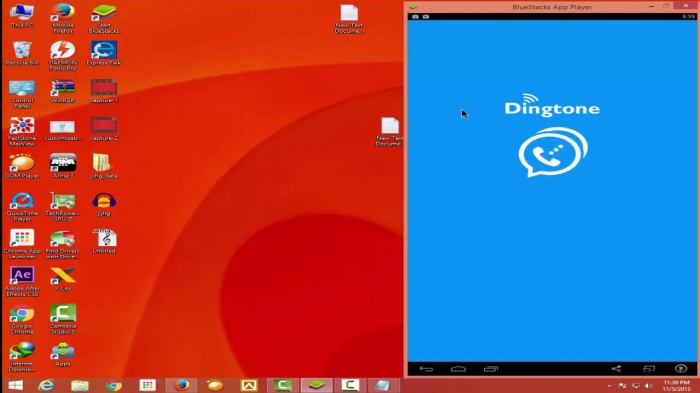Select the TechPowerUp GPU-Z shortcut
This screenshot has height=393, width=700.
[x=62, y=207]
